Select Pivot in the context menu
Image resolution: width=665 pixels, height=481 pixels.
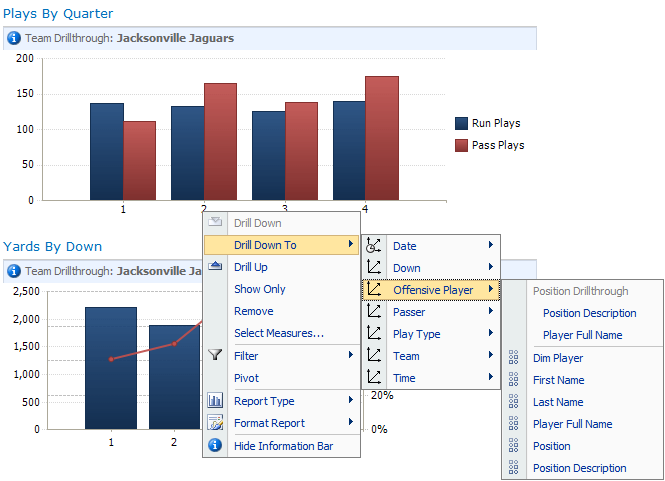tap(246, 378)
